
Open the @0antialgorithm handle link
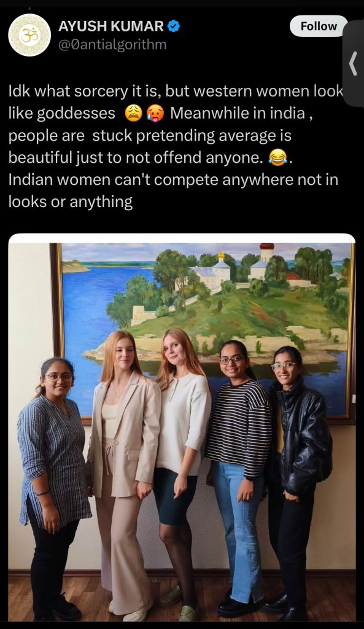click(112, 44)
